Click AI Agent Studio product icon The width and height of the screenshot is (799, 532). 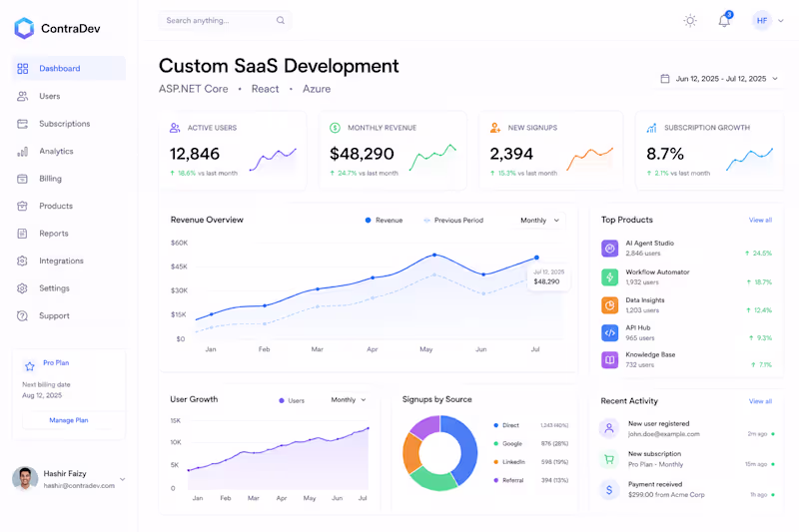tap(609, 248)
